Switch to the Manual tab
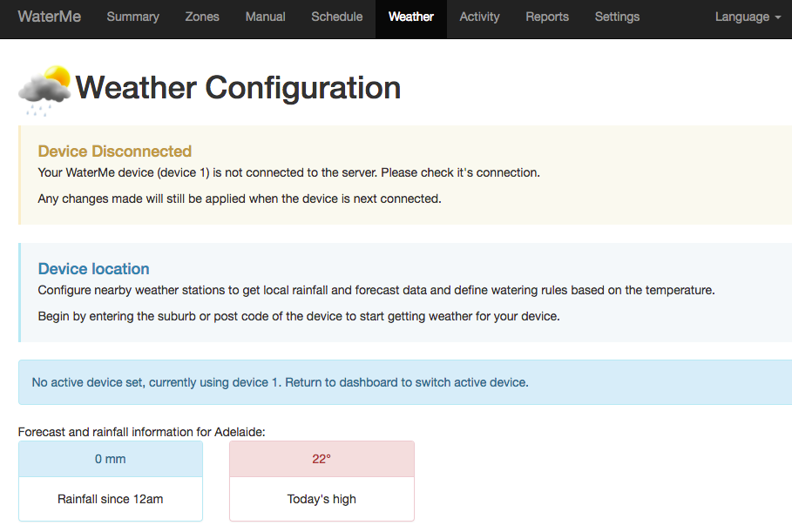The width and height of the screenshot is (792, 532). 265,17
